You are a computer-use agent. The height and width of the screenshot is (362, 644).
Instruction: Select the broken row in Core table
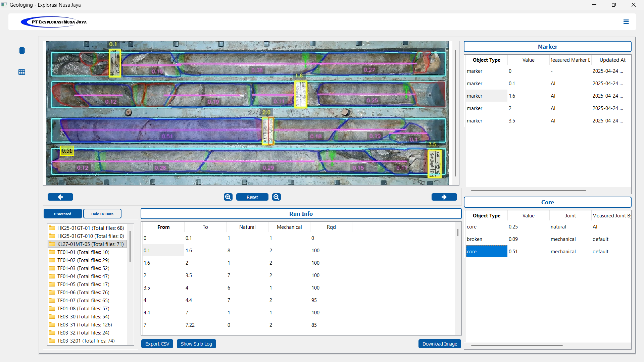[475, 239]
